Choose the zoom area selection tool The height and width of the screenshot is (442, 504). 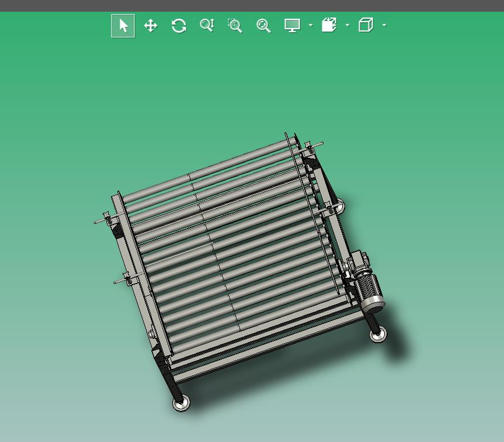[235, 26]
